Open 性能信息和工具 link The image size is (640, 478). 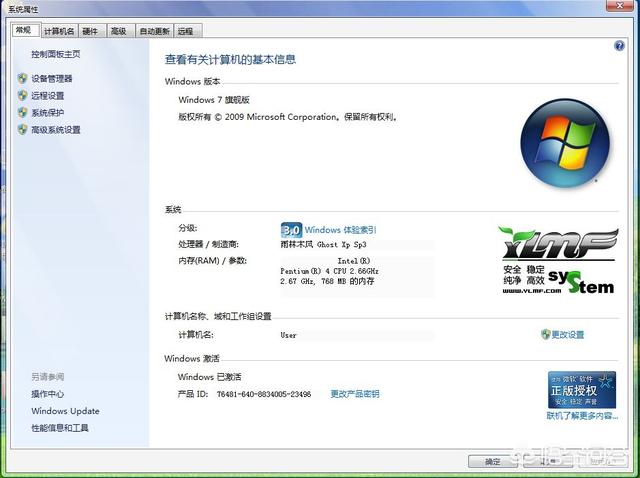click(60, 428)
